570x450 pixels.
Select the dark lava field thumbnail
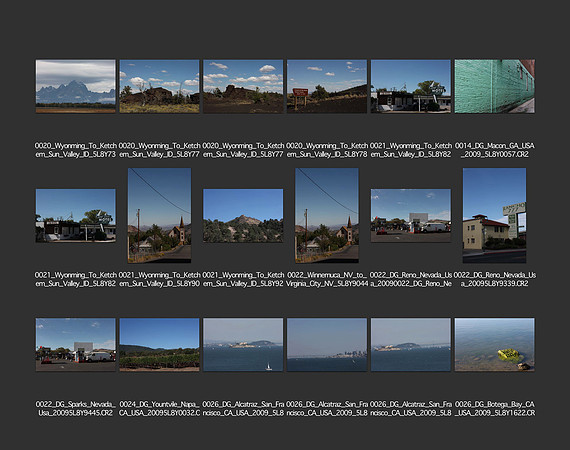click(x=243, y=87)
